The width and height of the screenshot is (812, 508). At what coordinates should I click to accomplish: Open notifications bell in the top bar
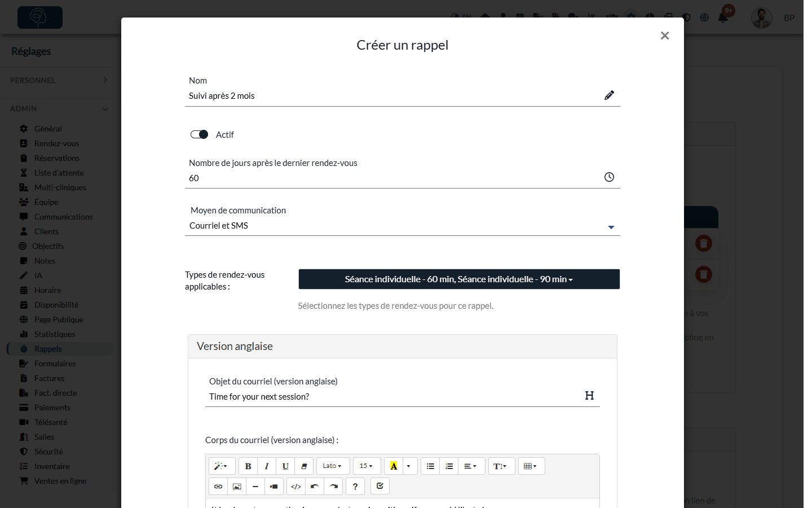723,17
